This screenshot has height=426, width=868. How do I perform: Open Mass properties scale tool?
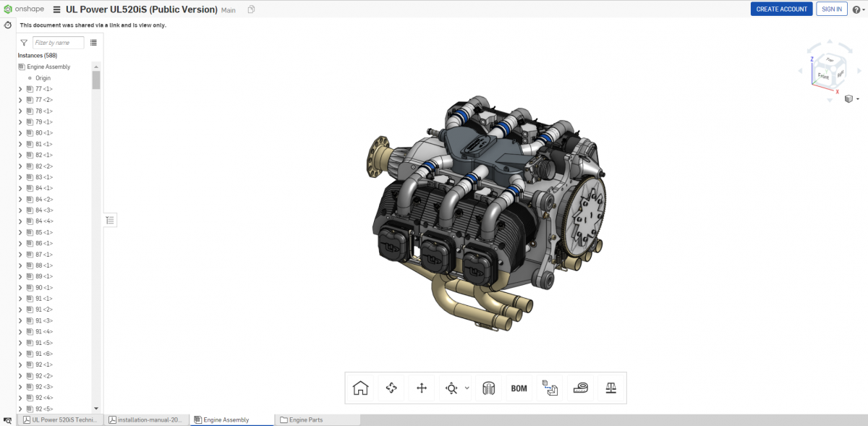click(x=610, y=388)
